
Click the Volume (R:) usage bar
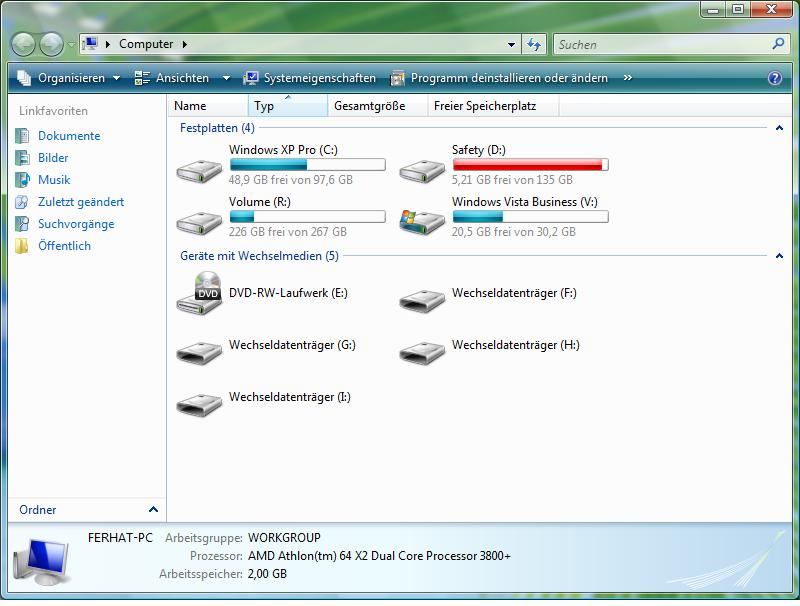[x=308, y=216]
